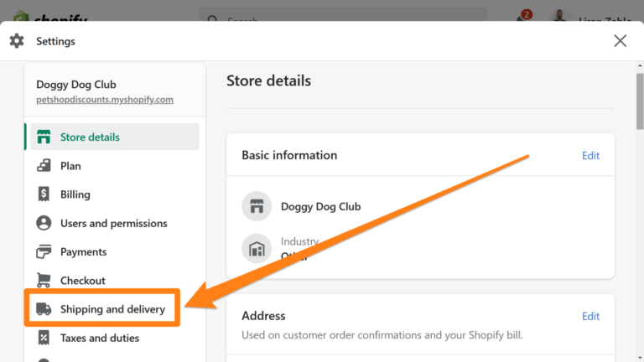
Task: Click the Industry building icon
Action: click(257, 249)
